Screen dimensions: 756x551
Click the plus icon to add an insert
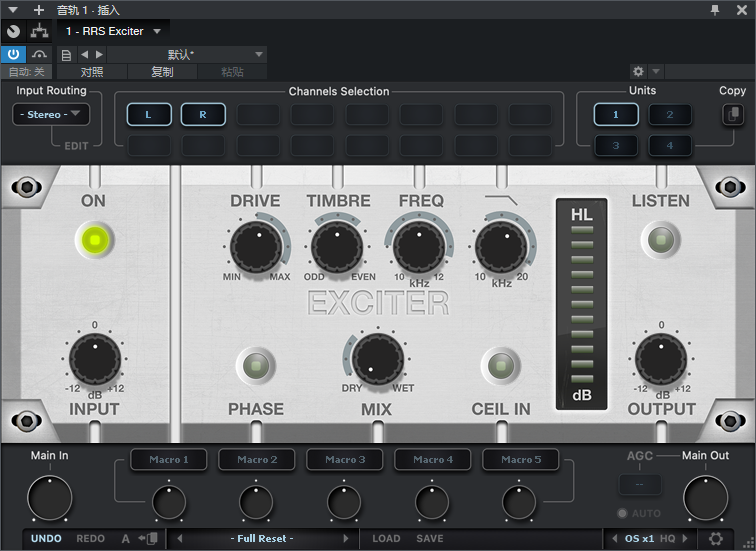39,10
